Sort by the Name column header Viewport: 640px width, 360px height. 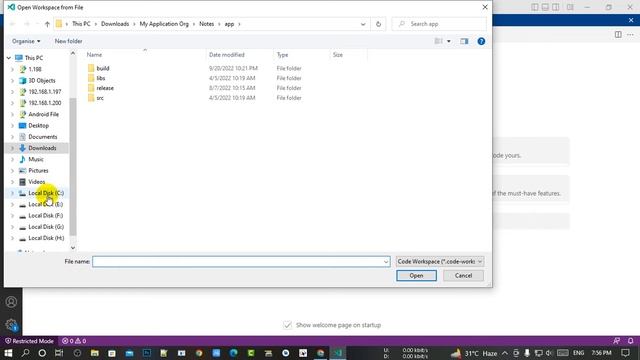[x=94, y=55]
